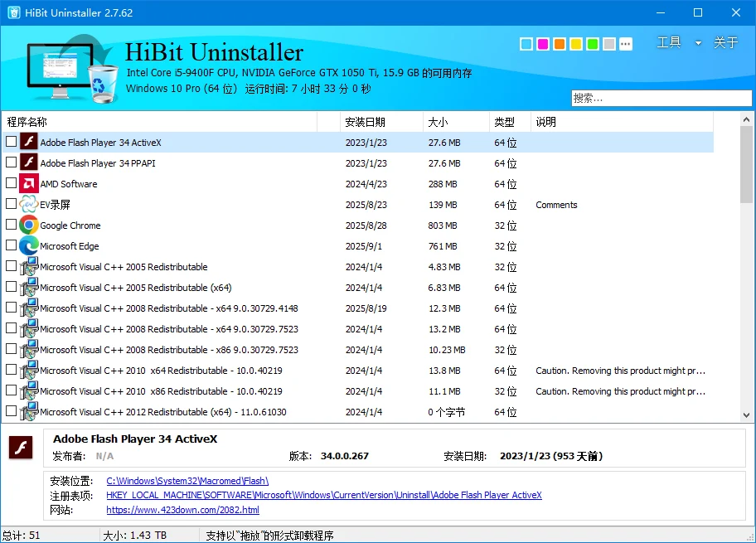
Task: Open more color themes via the three-dot button
Action: click(x=625, y=45)
